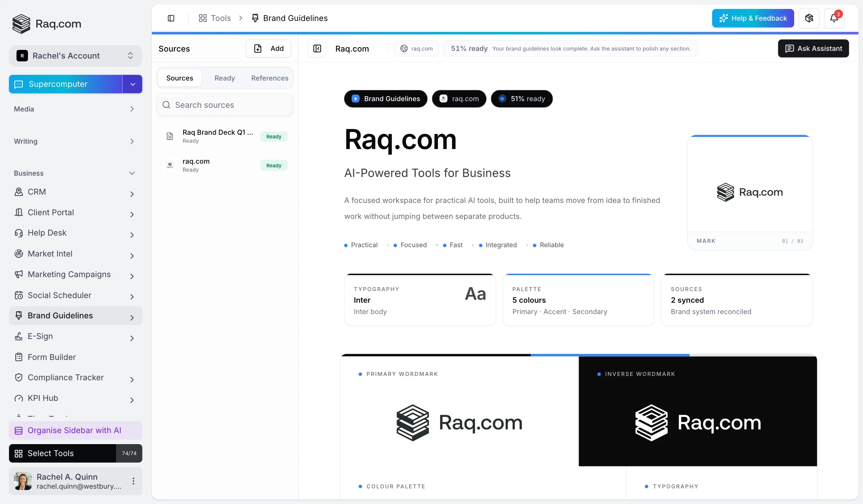Expand the CRM submenu chevron

[132, 194]
